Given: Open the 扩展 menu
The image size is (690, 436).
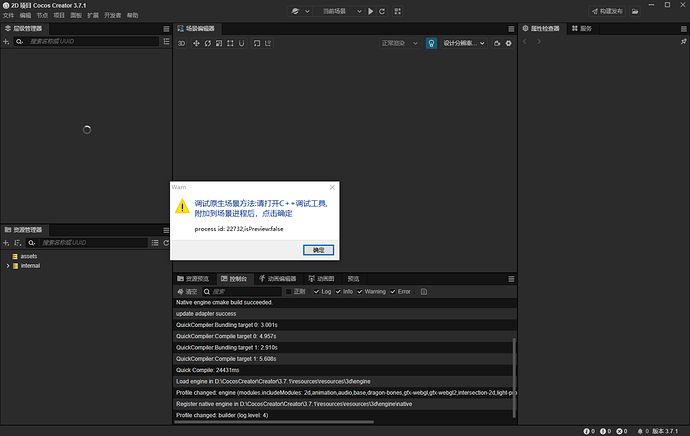Looking at the screenshot, I should [93, 15].
